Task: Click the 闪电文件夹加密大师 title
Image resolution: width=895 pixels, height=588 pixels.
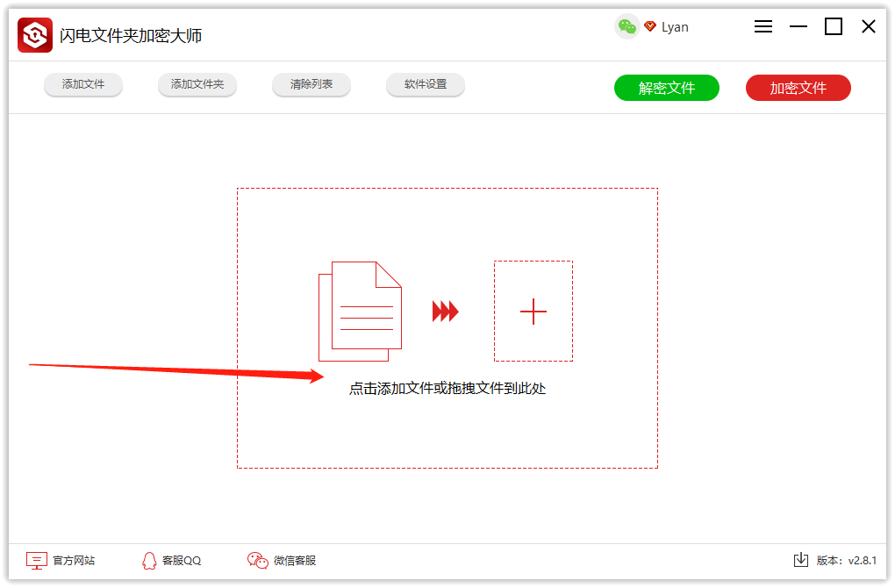Action: click(x=131, y=35)
